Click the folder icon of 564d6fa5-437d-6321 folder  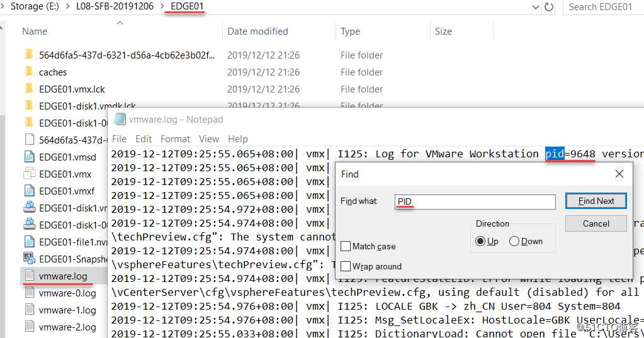pos(29,55)
